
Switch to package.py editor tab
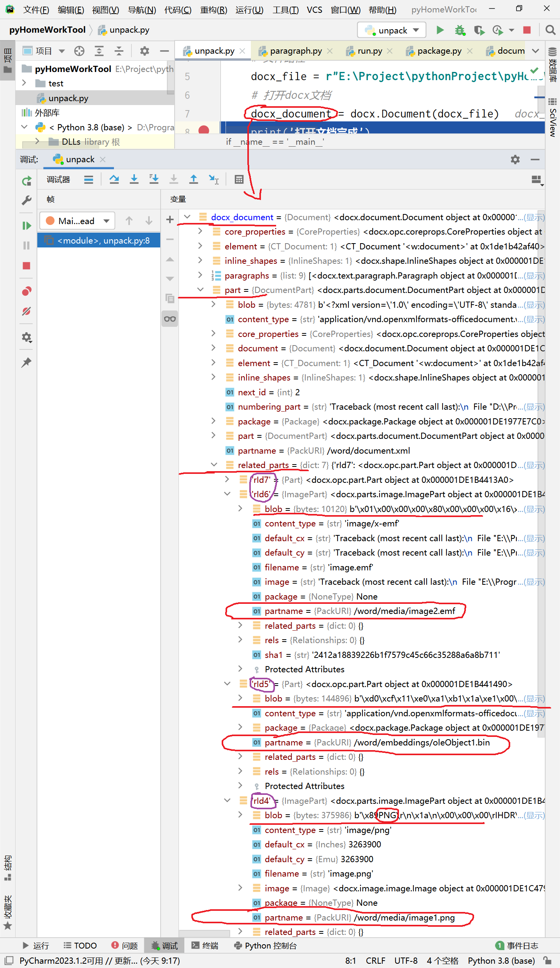[x=439, y=51]
